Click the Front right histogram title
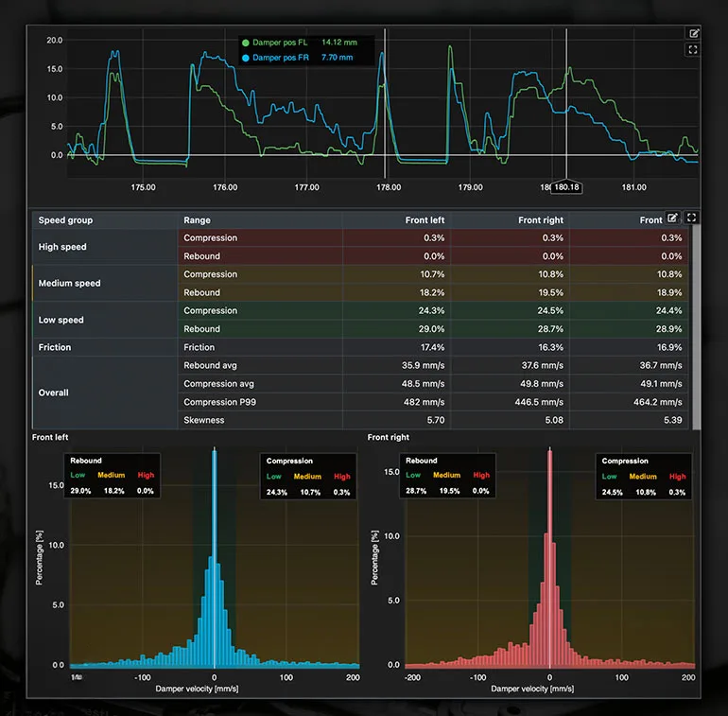 pos(389,437)
